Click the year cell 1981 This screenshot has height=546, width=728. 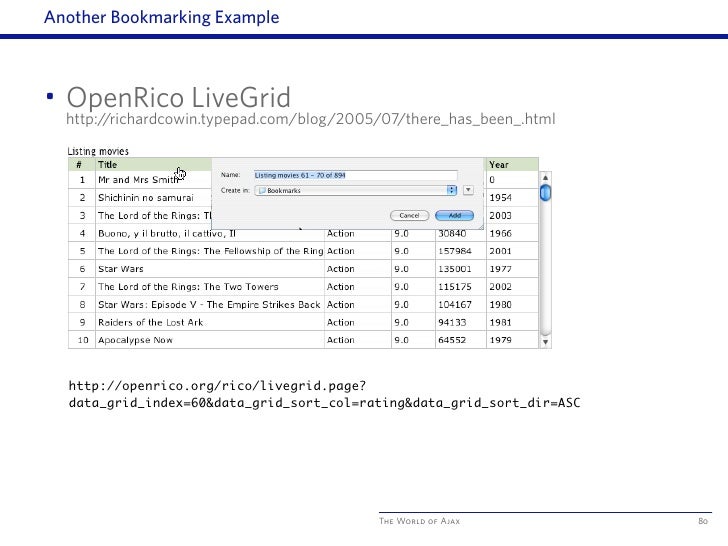click(500, 322)
